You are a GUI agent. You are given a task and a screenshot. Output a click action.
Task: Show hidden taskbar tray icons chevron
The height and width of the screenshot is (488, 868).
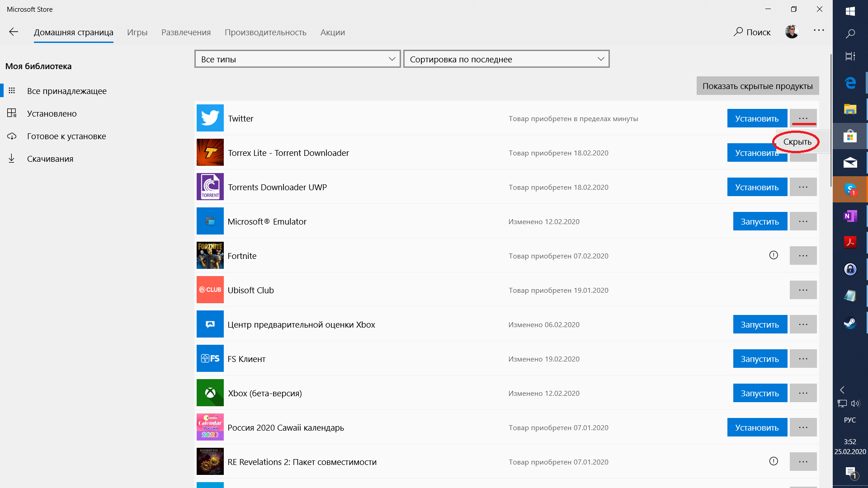(842, 390)
